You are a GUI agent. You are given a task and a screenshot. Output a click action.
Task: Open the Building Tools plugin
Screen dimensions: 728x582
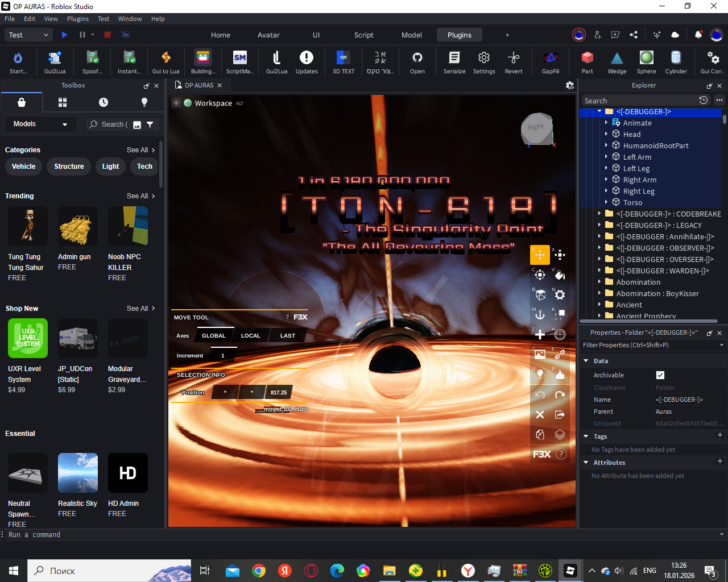pos(203,62)
